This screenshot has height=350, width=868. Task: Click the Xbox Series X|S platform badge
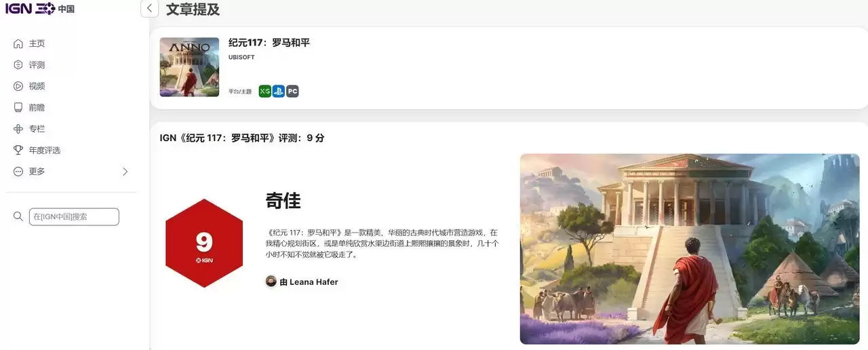(x=264, y=91)
